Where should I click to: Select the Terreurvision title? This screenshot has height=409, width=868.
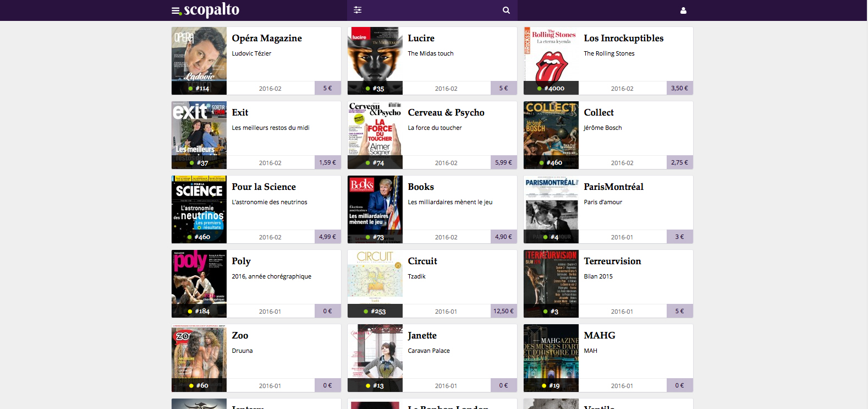[x=612, y=261]
